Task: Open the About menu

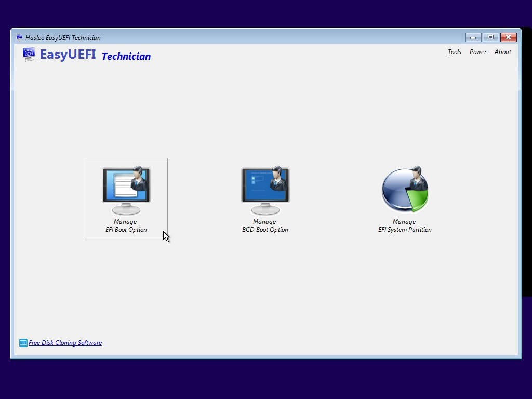Action: (503, 52)
